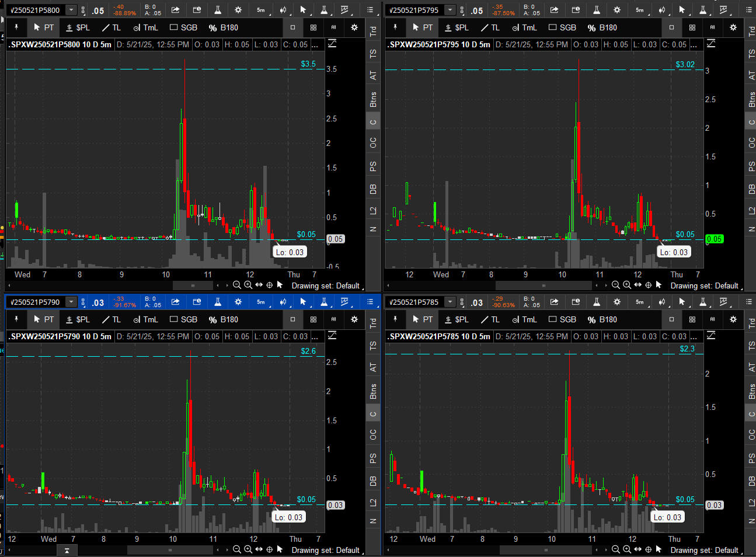Open the Trd side tab on the P5800 chart

[x=373, y=31]
